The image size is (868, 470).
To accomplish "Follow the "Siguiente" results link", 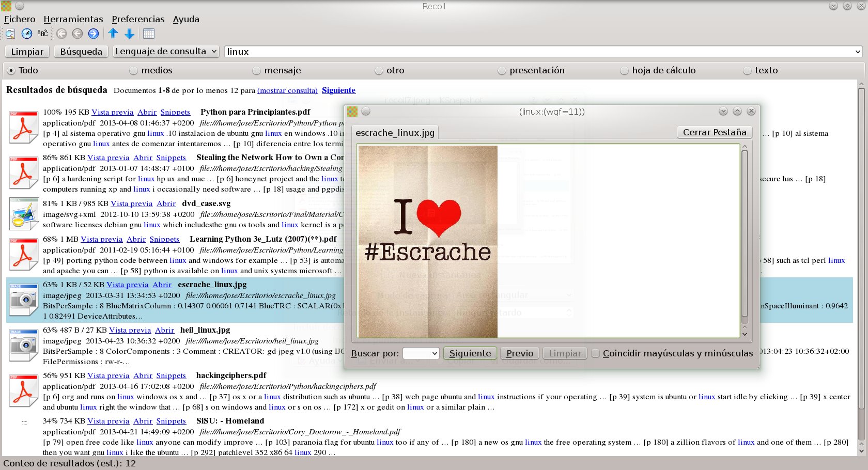I will tap(338, 90).
